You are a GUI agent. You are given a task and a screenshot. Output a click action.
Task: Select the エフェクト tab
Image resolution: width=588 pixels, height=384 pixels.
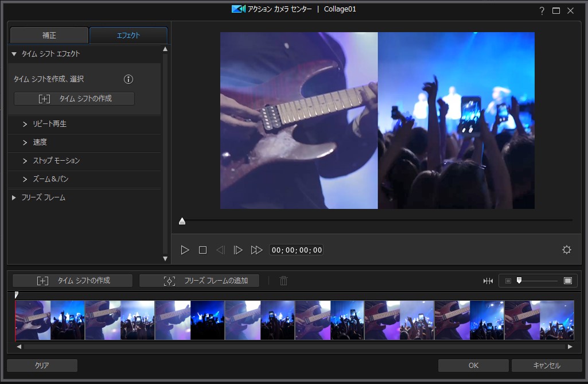pyautogui.click(x=128, y=36)
